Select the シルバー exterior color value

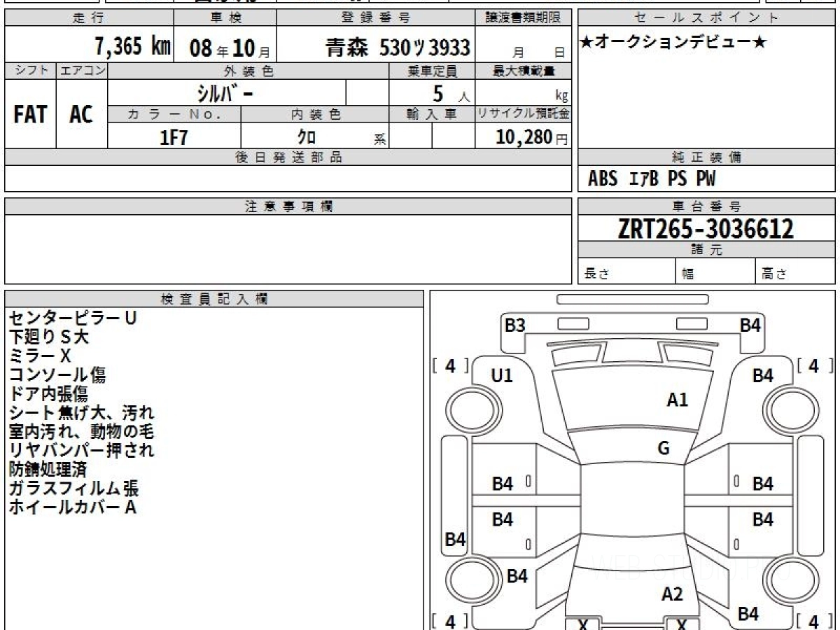(227, 93)
